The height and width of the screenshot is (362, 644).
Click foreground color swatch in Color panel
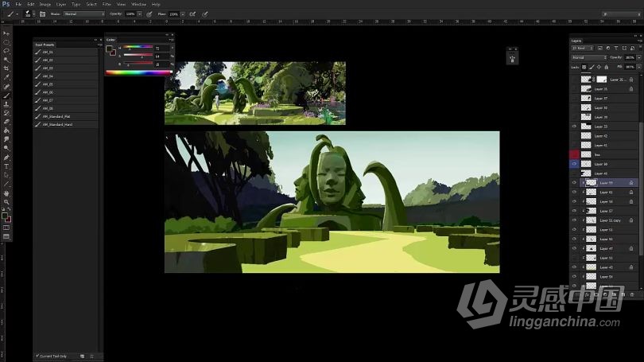coord(109,49)
